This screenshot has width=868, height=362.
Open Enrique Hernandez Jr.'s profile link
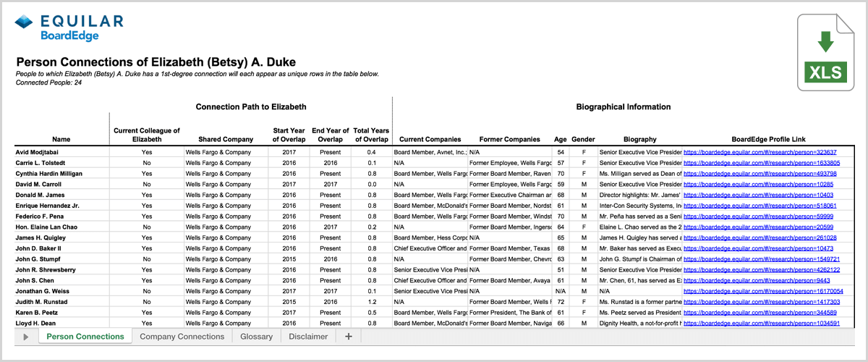point(759,206)
